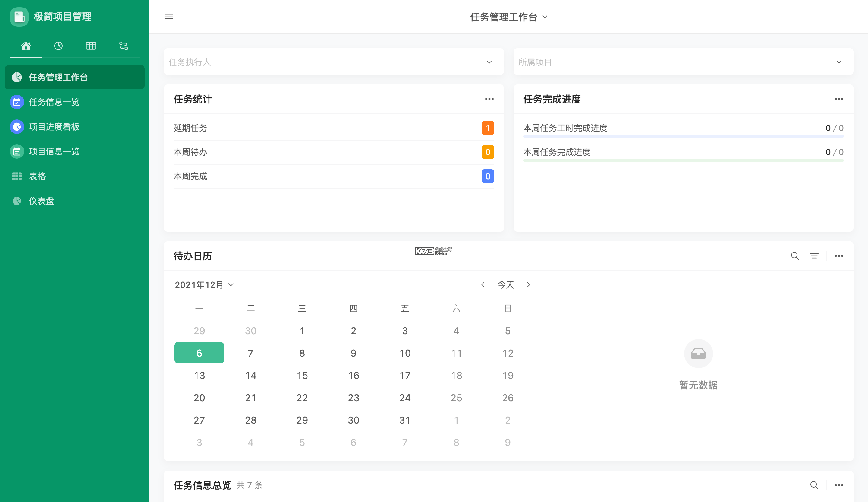This screenshot has height=502, width=868.
Task: Click the 暂无数据 empty inbox icon
Action: tap(698, 354)
